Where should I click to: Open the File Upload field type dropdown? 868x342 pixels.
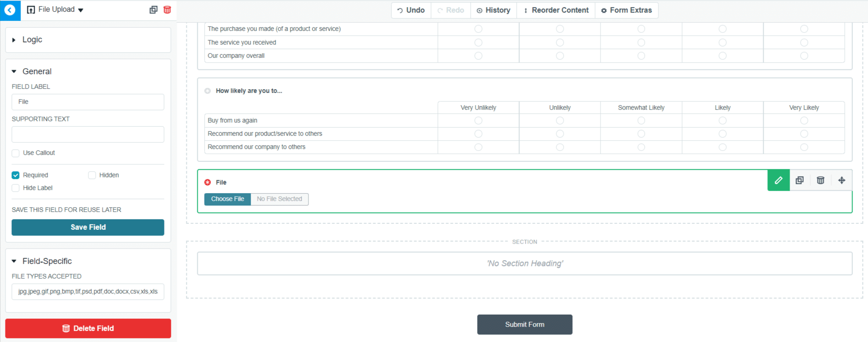point(55,10)
